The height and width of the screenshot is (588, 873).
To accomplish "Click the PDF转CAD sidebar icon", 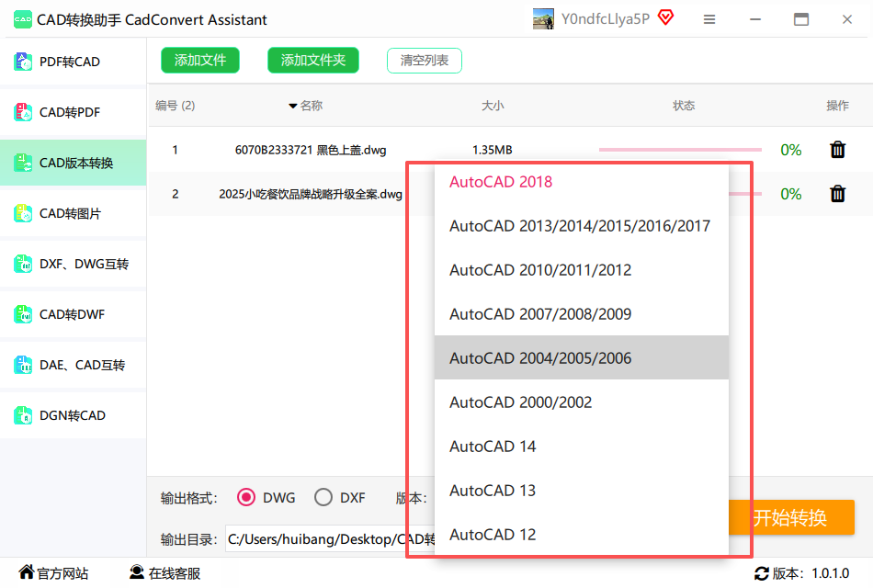I will [x=23, y=62].
